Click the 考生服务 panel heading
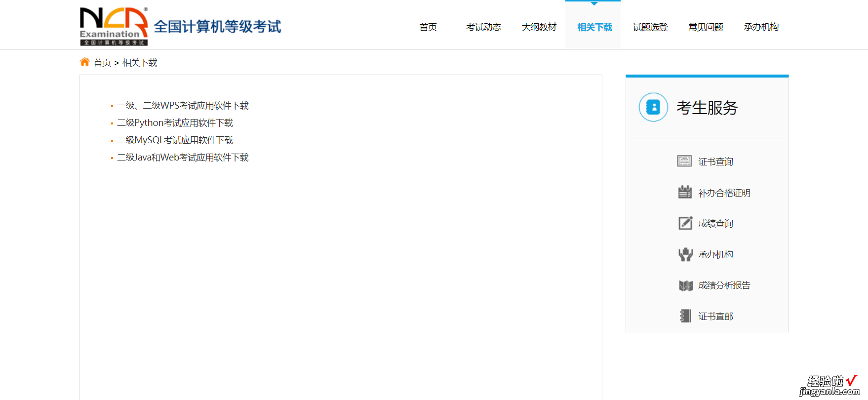 click(x=707, y=108)
